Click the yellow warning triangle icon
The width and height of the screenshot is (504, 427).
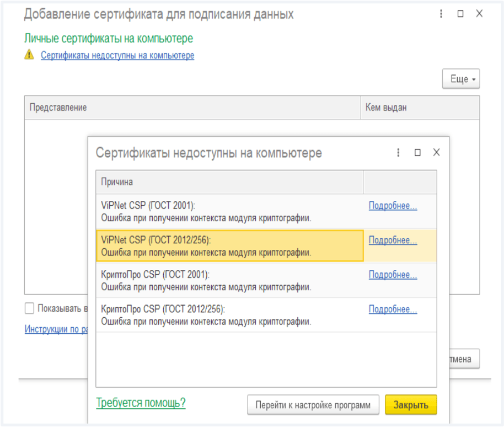29,55
